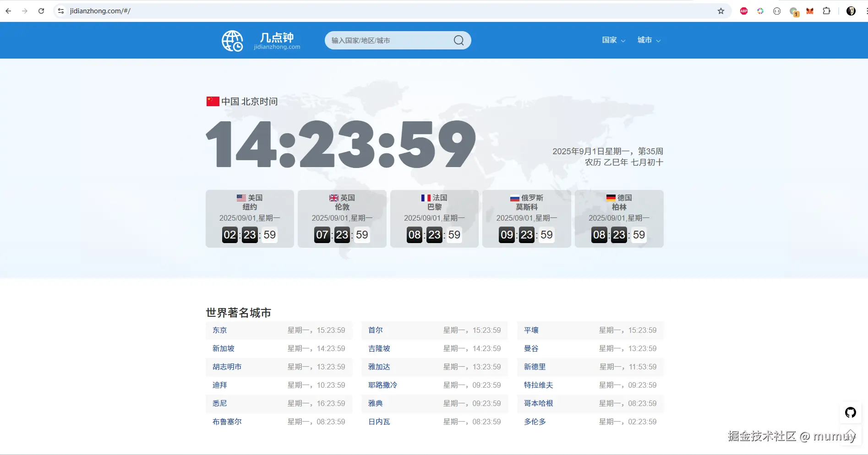Click the 英国伦敦 time card
Screen dimensions: 868x455
pos(342,219)
